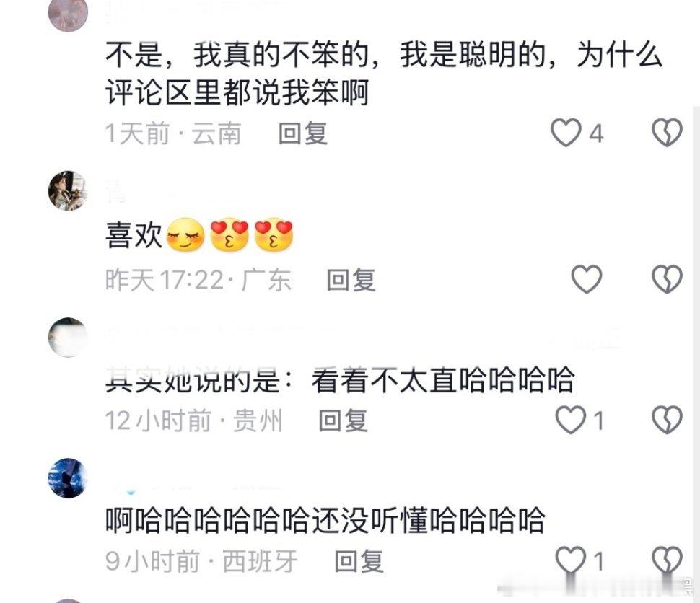
Task: Dislike the 喜欢 comment from 广东
Action: [x=667, y=279]
